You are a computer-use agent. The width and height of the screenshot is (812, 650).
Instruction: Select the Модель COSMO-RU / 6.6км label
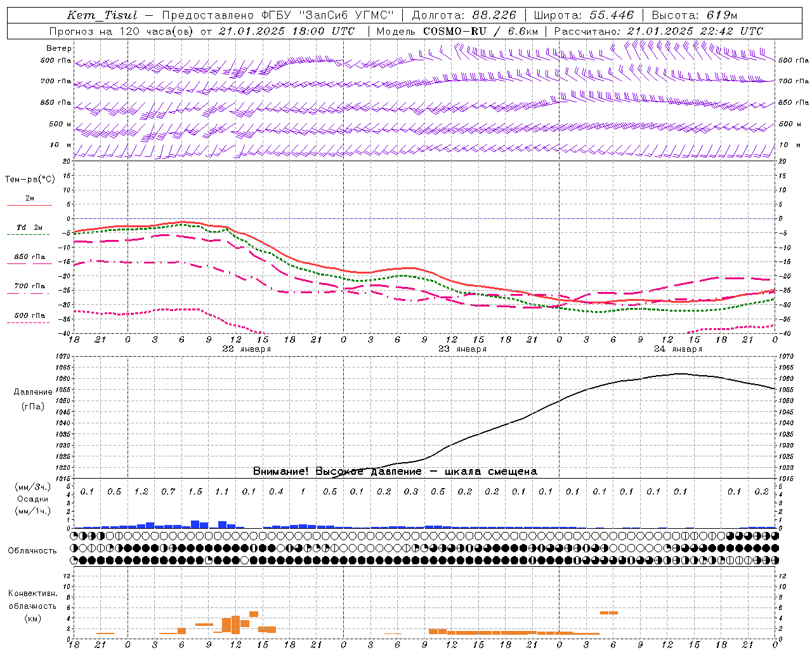point(457,31)
